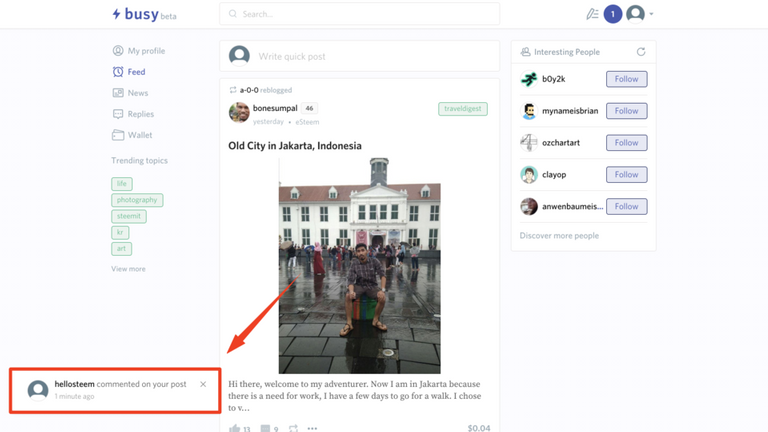Expand the account dropdown arrow
Image resolution: width=768 pixels, height=432 pixels.
[651, 14]
